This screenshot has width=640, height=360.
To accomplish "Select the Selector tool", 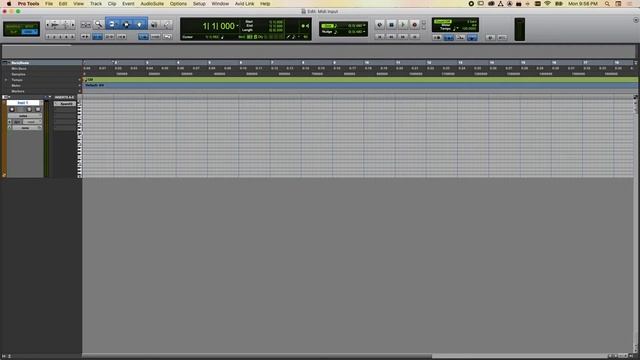I will pos(126,24).
